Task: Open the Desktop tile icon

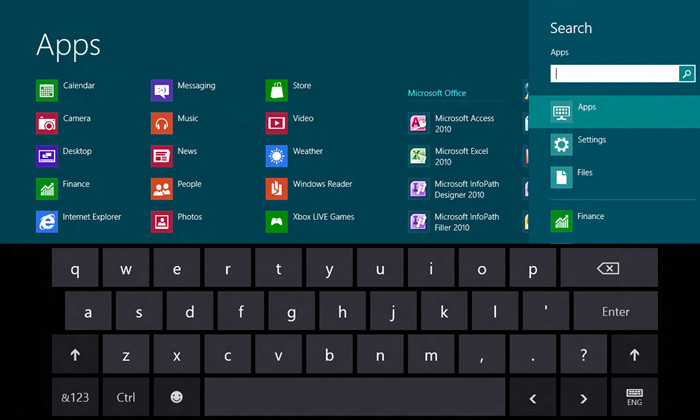Action: coord(47,156)
